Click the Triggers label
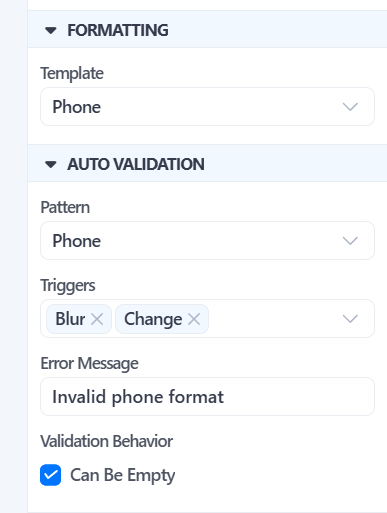 [68, 286]
